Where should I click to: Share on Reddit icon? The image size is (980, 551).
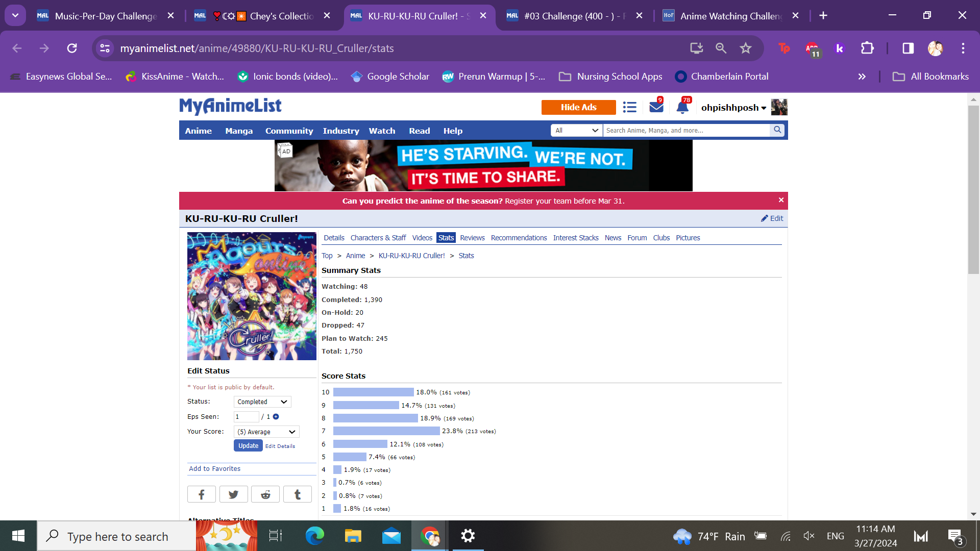[265, 494]
